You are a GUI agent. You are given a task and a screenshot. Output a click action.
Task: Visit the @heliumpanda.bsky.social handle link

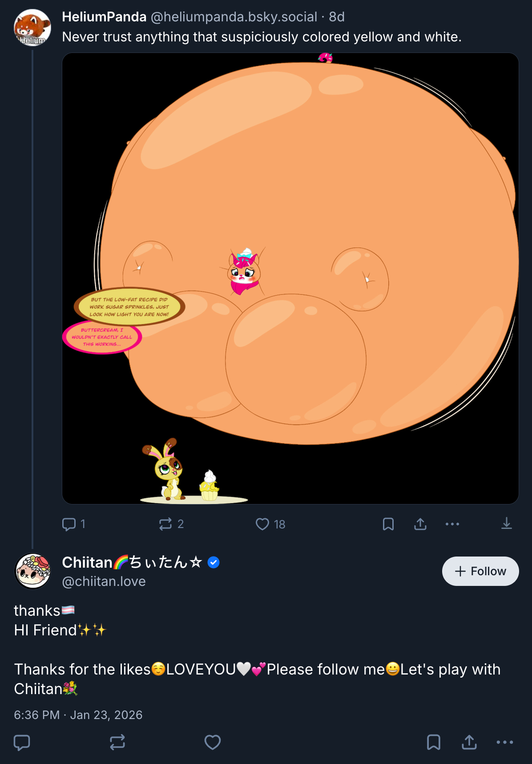coord(234,17)
